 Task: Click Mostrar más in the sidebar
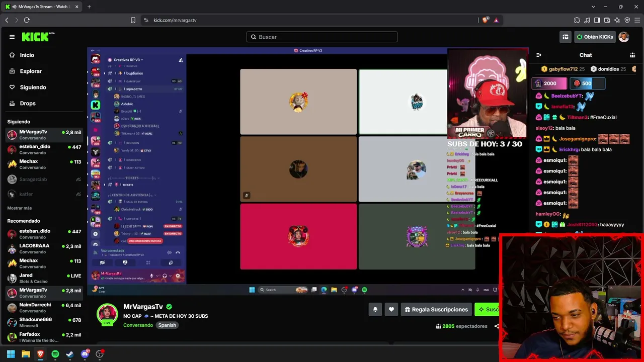pyautogui.click(x=20, y=208)
